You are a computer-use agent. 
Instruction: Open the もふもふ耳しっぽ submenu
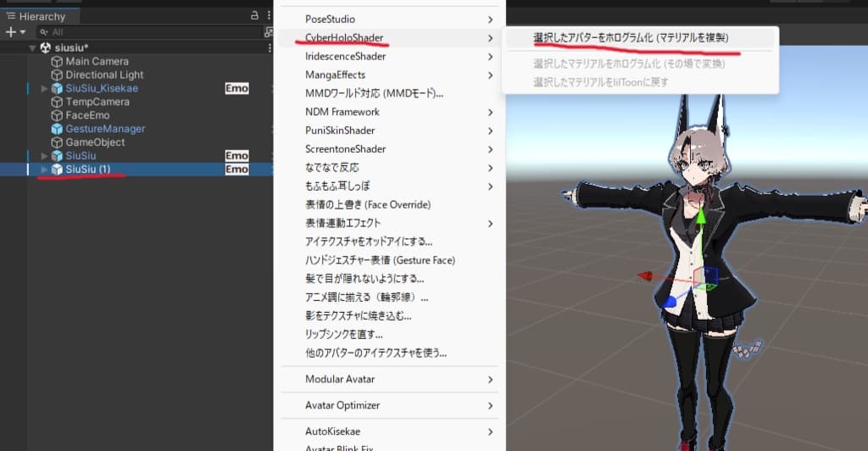click(390, 186)
